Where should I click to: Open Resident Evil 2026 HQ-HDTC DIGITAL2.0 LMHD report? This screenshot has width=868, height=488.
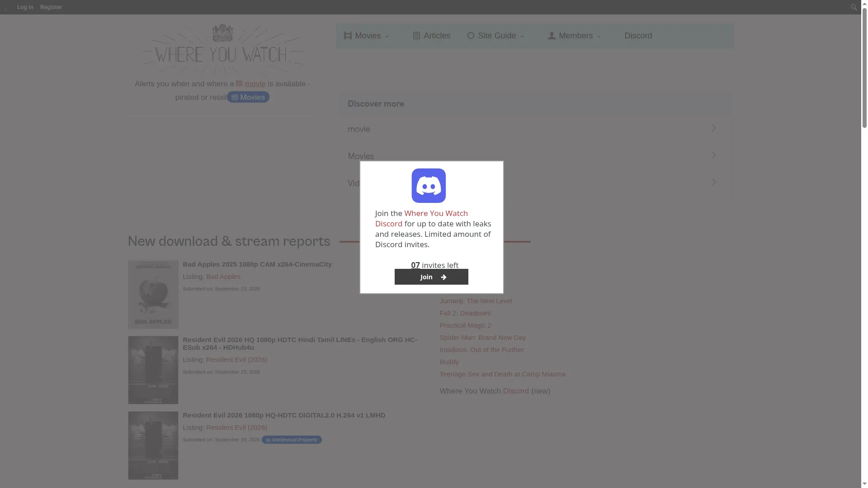coord(284,415)
